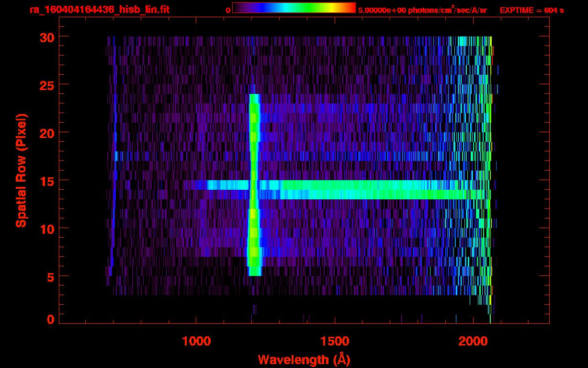This screenshot has height=368, width=588.
Task: Click the Spatial Row (Pixel) axis title
Action: 21,170
